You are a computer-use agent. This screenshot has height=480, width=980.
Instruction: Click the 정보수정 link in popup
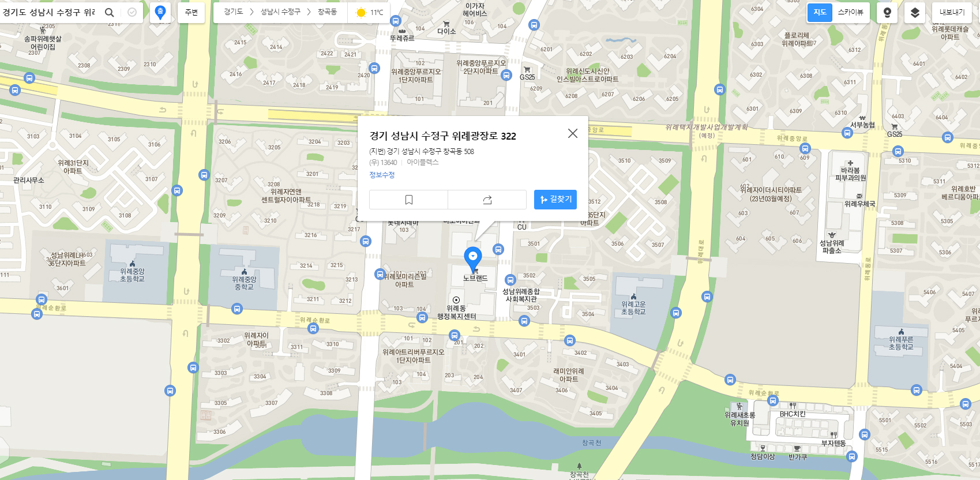pos(382,175)
